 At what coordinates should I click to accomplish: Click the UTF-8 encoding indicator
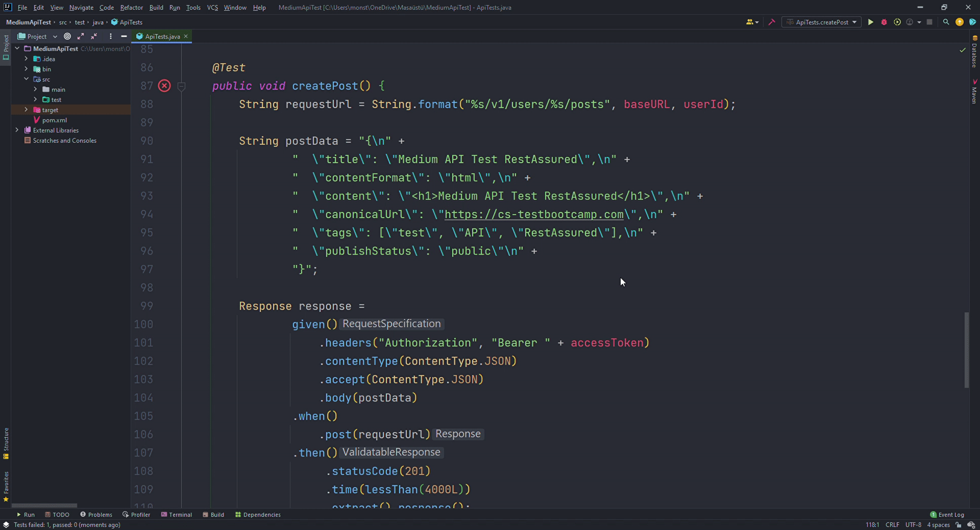913,525
